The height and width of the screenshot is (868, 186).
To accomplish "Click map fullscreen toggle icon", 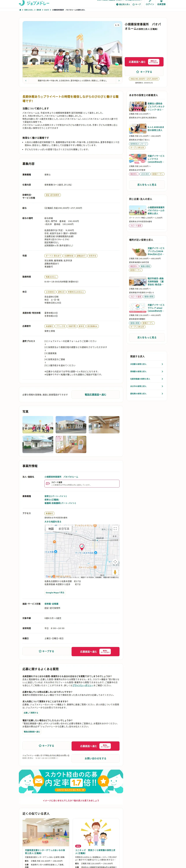I will 115,529.
